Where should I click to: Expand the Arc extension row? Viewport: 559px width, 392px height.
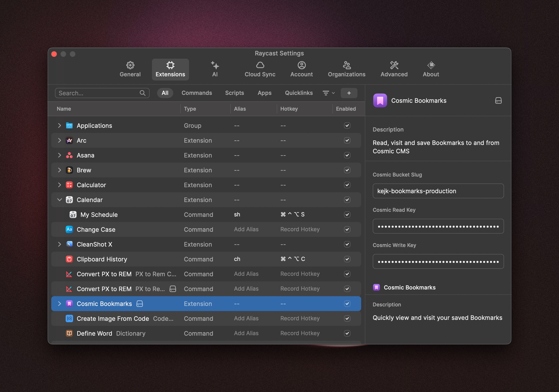pos(59,140)
